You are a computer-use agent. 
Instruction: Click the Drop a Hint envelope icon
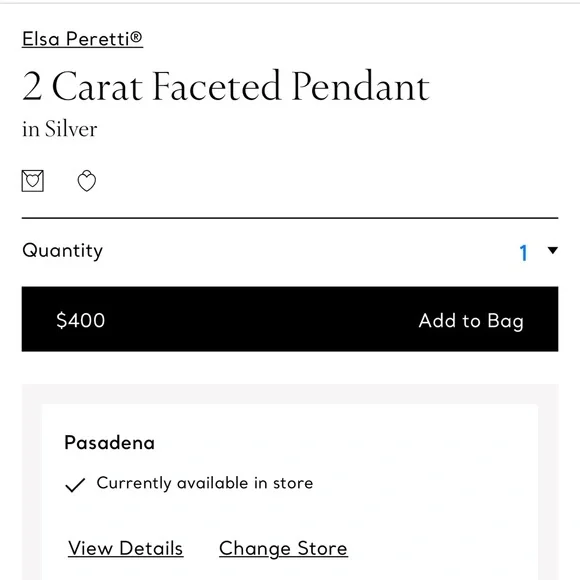(x=33, y=181)
